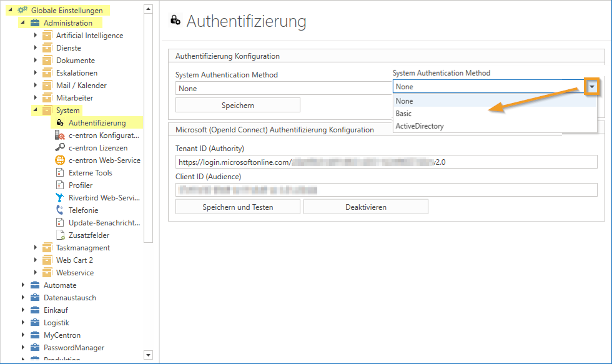Choose ActiveDirectory authentication option
The image size is (612, 364).
(420, 126)
